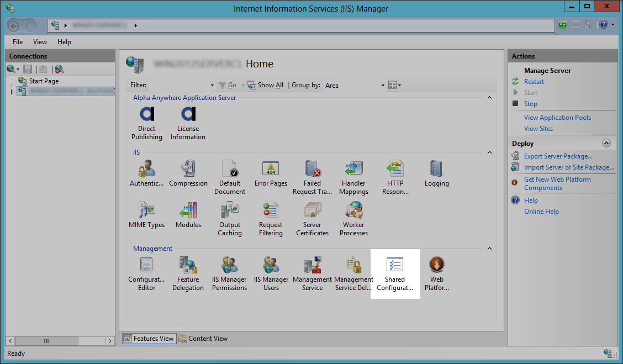Open Online Help link
Viewport: 623px width, 364px height.
[541, 212]
